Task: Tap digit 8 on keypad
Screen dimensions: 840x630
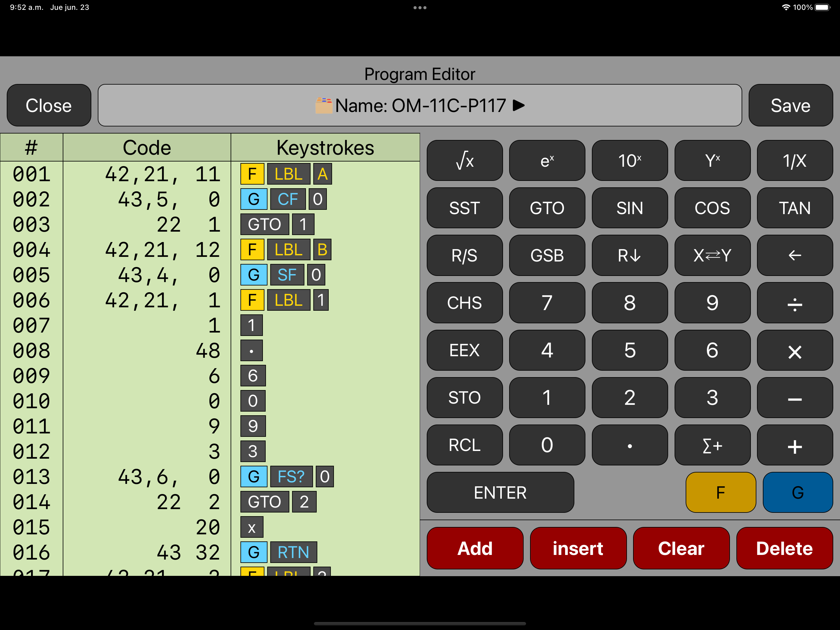Action: (x=630, y=303)
